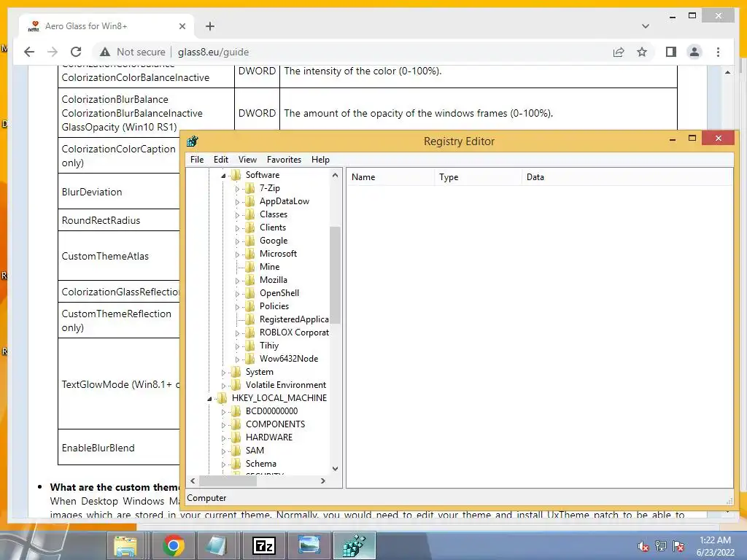747x560 pixels.
Task: Click the taskbar clock showing 1:22 AM
Action: (715, 546)
